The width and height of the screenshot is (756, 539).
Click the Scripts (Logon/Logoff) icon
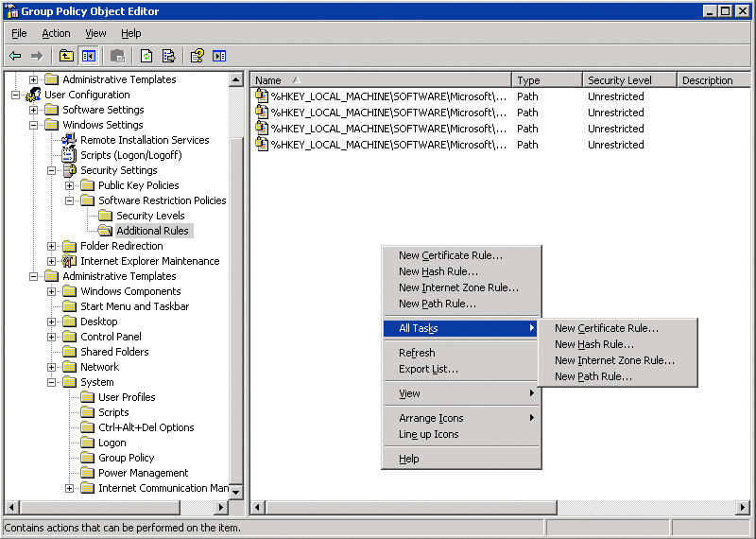(69, 155)
